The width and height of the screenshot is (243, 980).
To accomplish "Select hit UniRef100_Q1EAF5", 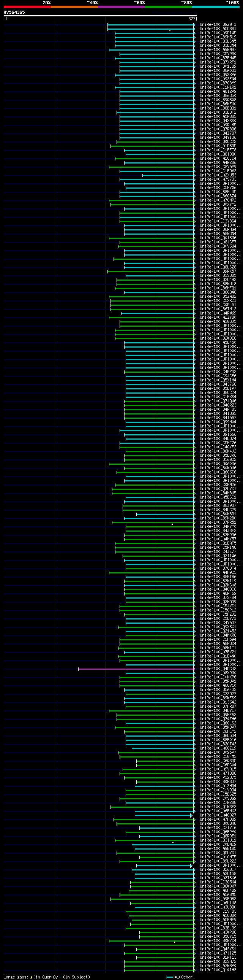I will [x=218, y=544].
